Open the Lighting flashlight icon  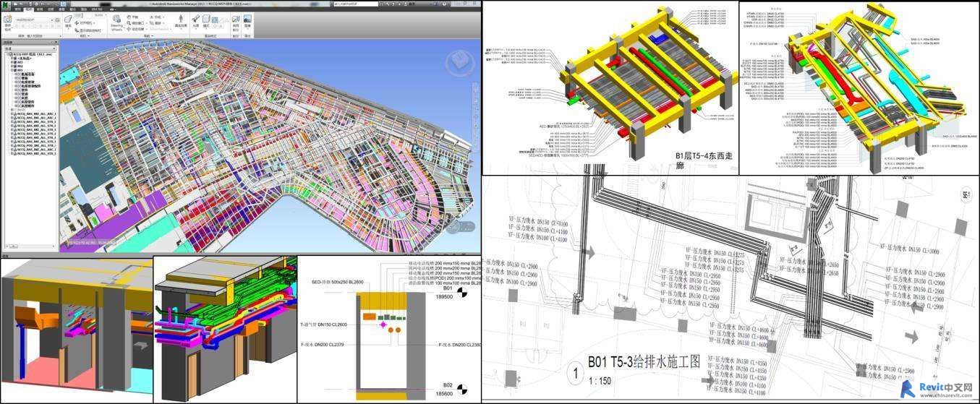[x=196, y=19]
